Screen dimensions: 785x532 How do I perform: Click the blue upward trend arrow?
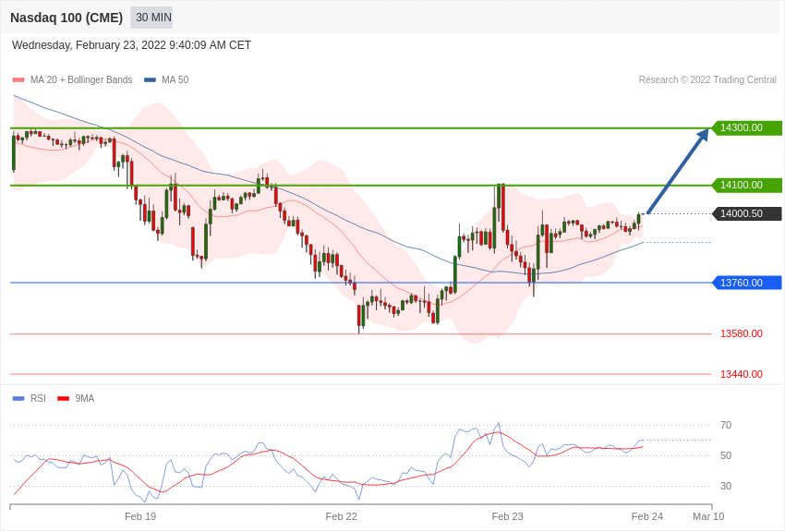tap(678, 171)
